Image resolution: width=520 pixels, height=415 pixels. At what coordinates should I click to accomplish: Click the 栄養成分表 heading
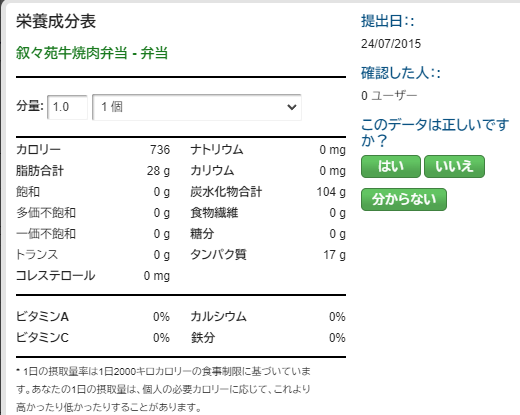click(56, 21)
